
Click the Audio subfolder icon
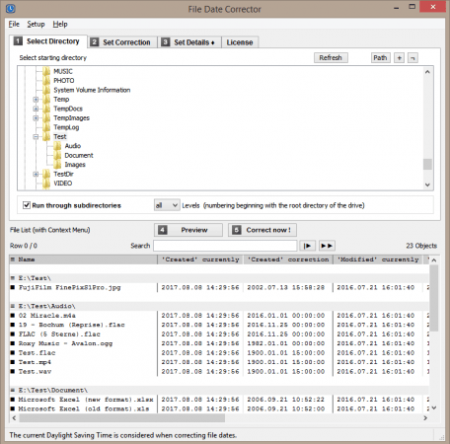[x=57, y=146]
